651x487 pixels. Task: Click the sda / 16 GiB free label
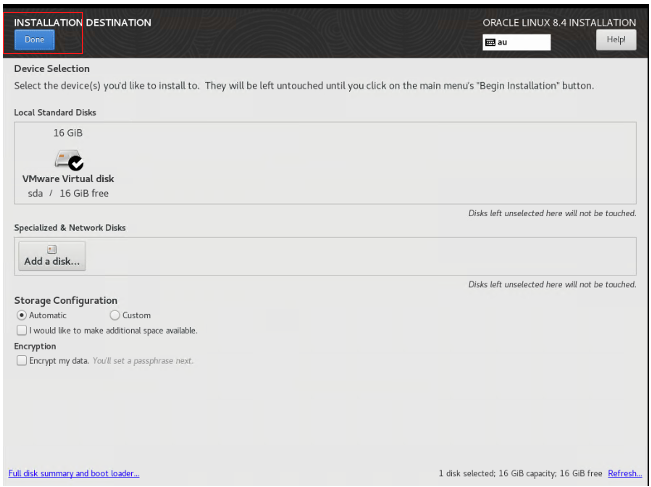[67, 193]
